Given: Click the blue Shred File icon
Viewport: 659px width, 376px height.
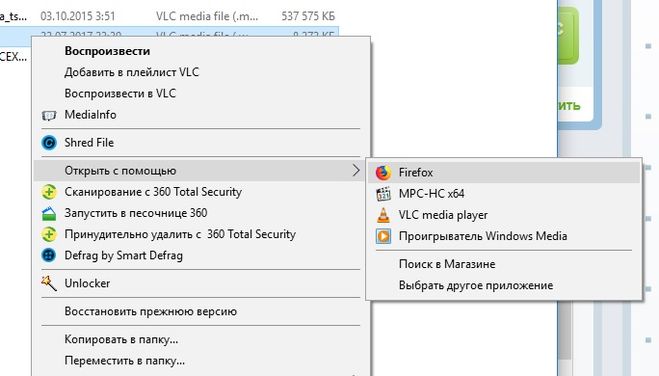Looking at the screenshot, I should 49,143.
